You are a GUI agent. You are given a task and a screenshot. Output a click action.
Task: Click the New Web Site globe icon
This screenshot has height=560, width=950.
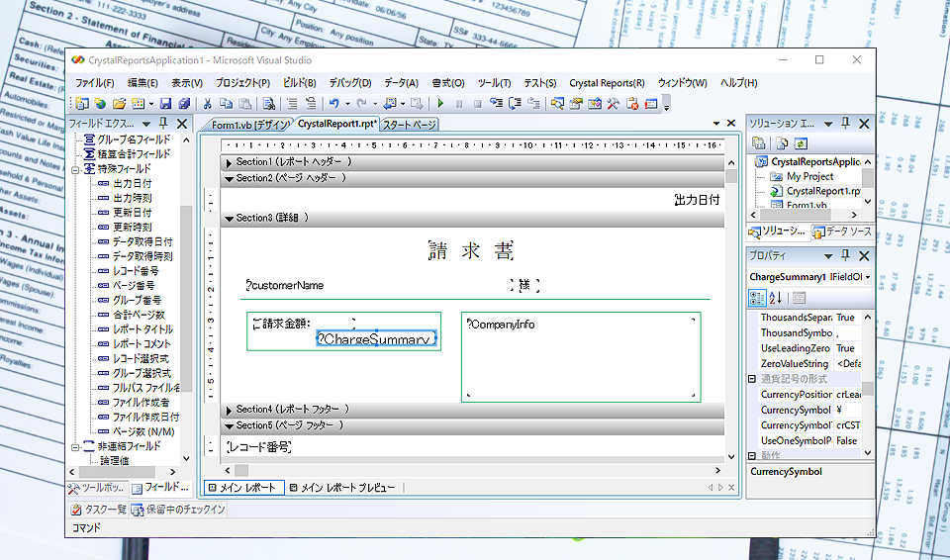point(99,104)
